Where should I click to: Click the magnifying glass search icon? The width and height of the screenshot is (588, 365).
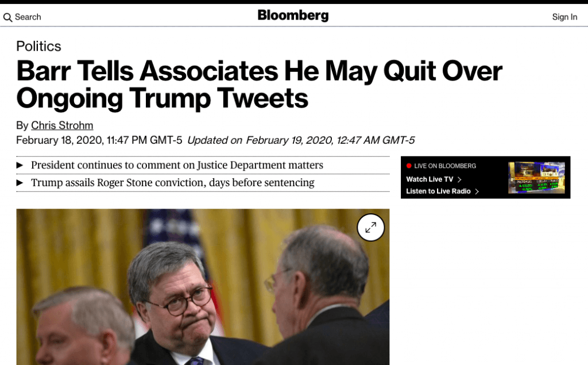[x=7, y=17]
